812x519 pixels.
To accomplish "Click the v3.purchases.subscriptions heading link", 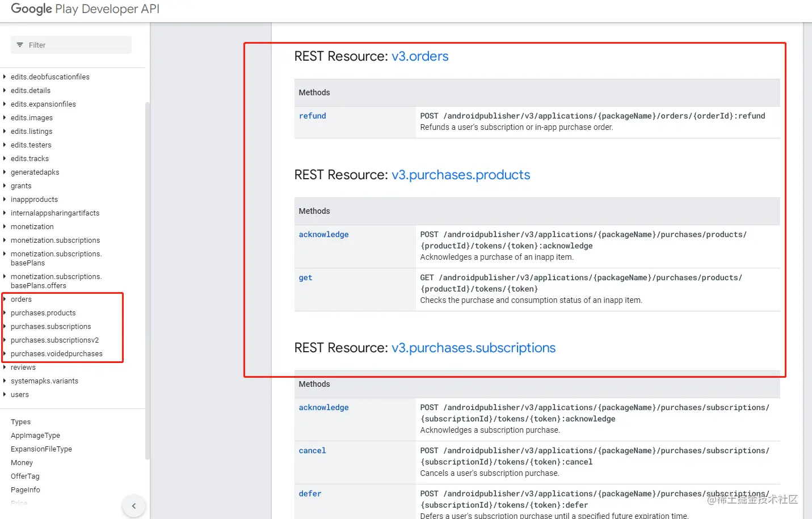I will point(474,348).
